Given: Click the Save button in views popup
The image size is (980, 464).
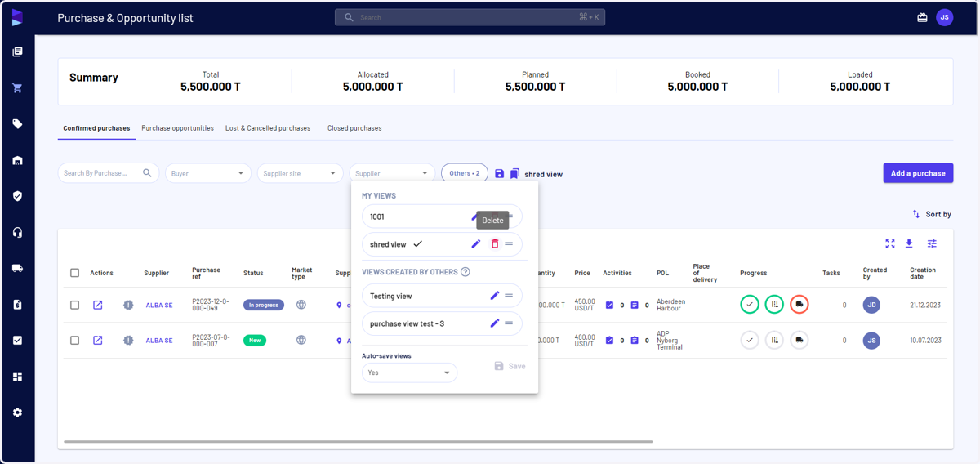Looking at the screenshot, I should point(510,366).
